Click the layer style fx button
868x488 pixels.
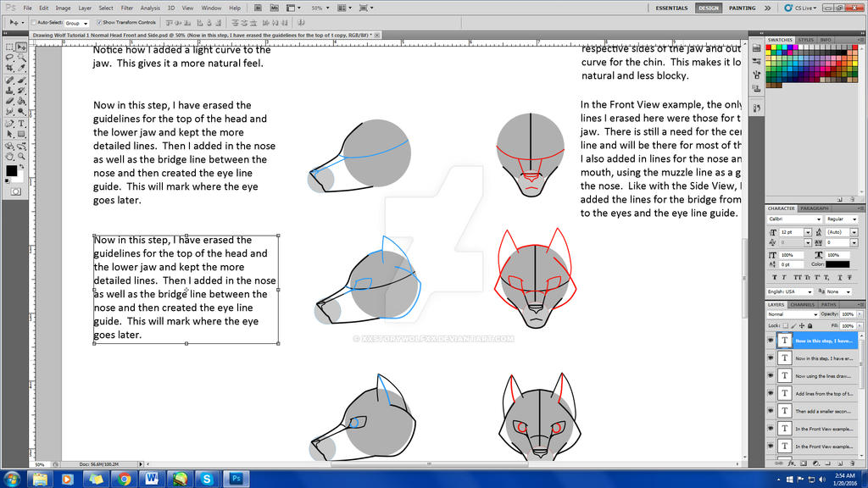791,463
